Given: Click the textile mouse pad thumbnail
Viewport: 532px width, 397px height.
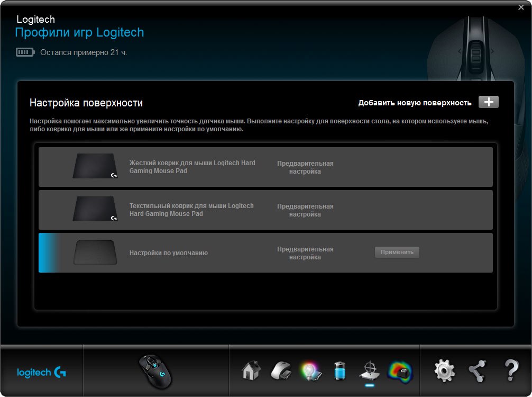Looking at the screenshot, I should 95,209.
